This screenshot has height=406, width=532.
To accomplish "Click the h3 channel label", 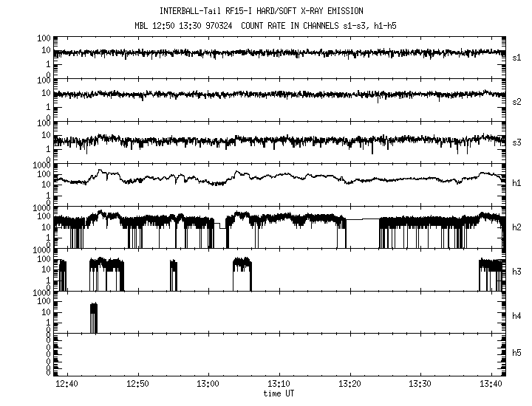I will pos(516,271).
